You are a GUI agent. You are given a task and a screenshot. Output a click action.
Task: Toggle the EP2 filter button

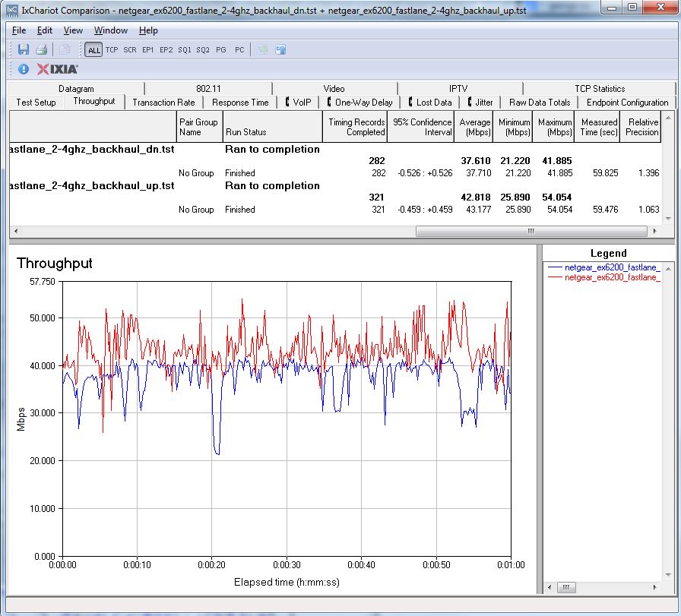coord(166,50)
